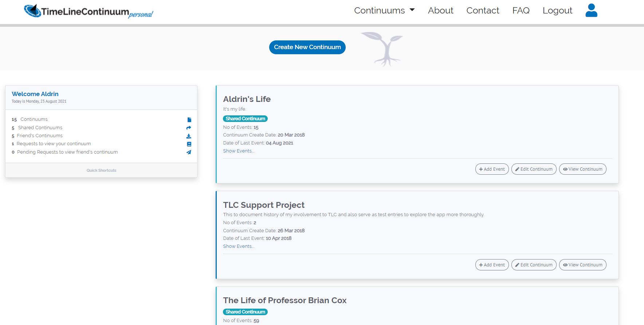This screenshot has height=325, width=644.
Task: Open the About page
Action: tap(440, 11)
